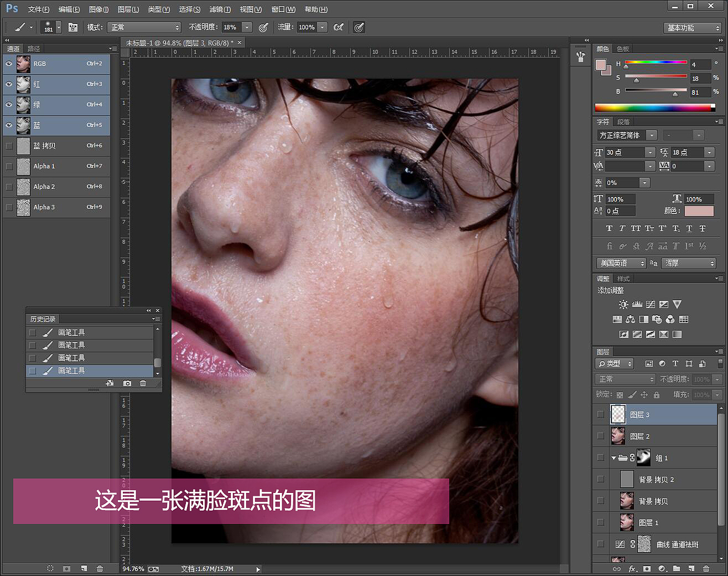Viewport: 728px width, 576px height.
Task: Collapse the 组 1 layer group
Action: (x=614, y=458)
